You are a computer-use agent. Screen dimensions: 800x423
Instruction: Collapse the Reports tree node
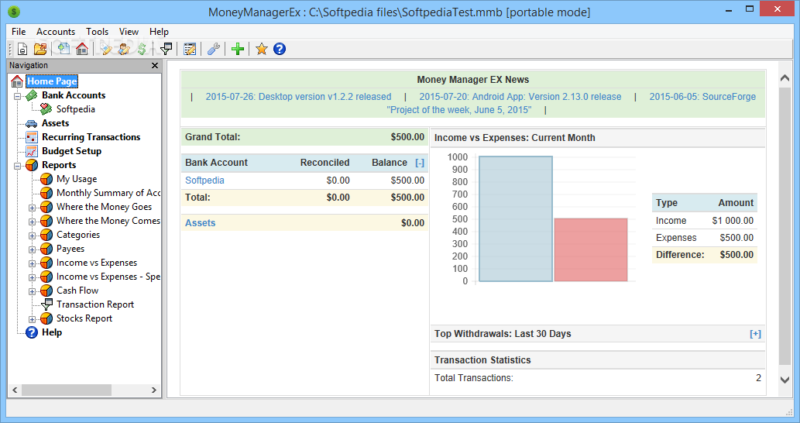[x=17, y=165]
